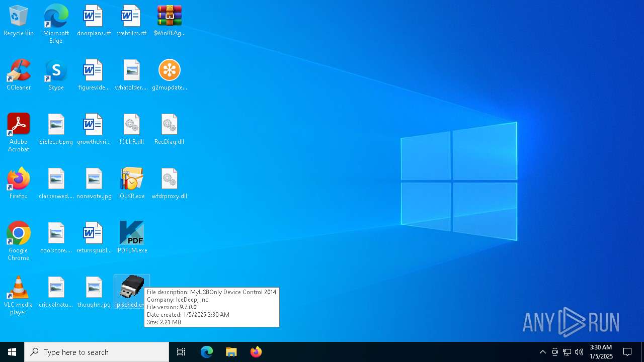
Task: Select the CCleaner desktop shortcut
Action: point(19,75)
